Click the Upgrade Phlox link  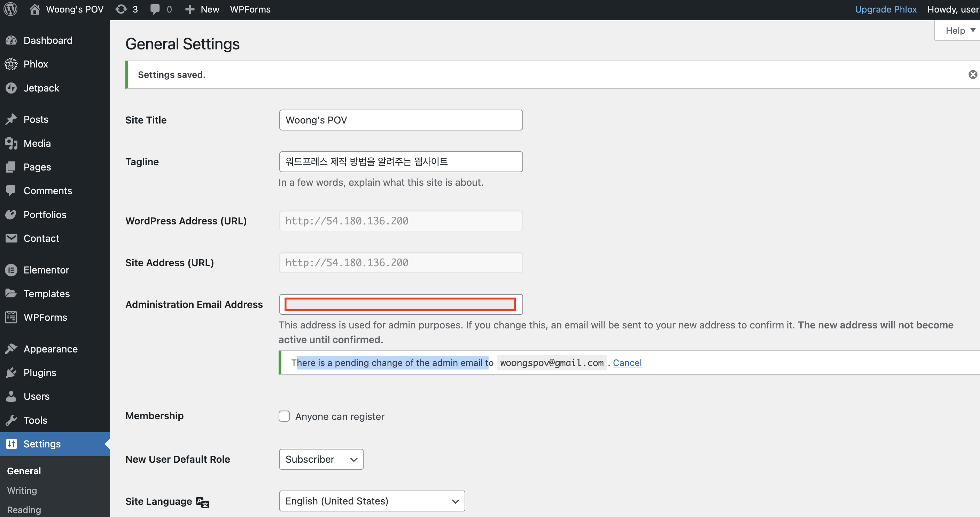tap(885, 9)
